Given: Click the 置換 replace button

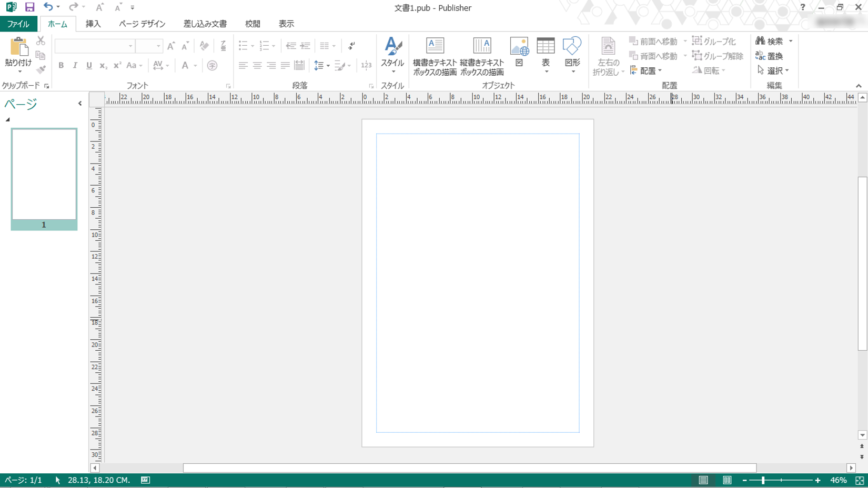Looking at the screenshot, I should pyautogui.click(x=770, y=56).
